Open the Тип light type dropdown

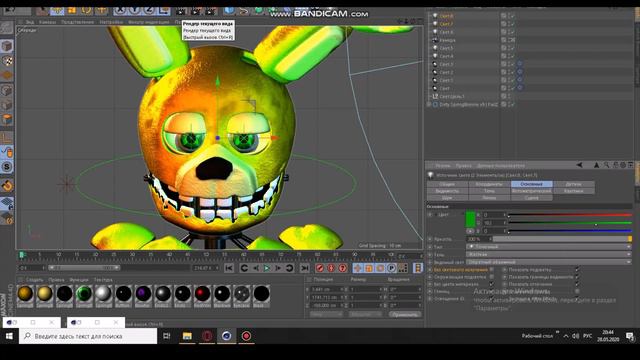click(x=549, y=247)
